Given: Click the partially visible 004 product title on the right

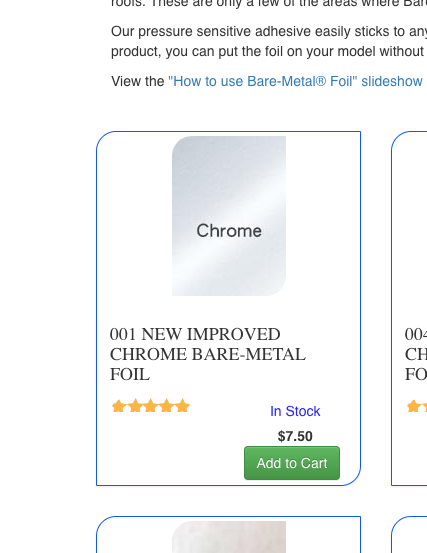Looking at the screenshot, I should [x=416, y=354].
